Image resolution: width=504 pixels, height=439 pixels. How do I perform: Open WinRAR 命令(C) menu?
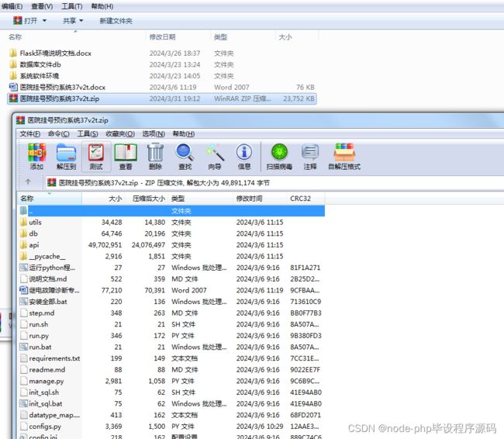[x=58, y=133]
